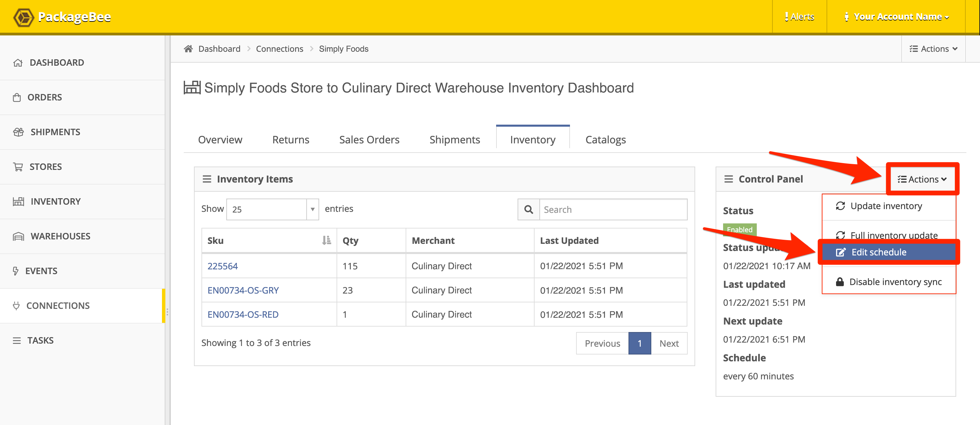Click the inventory Search input field
This screenshot has width=980, height=425.
pos(613,209)
